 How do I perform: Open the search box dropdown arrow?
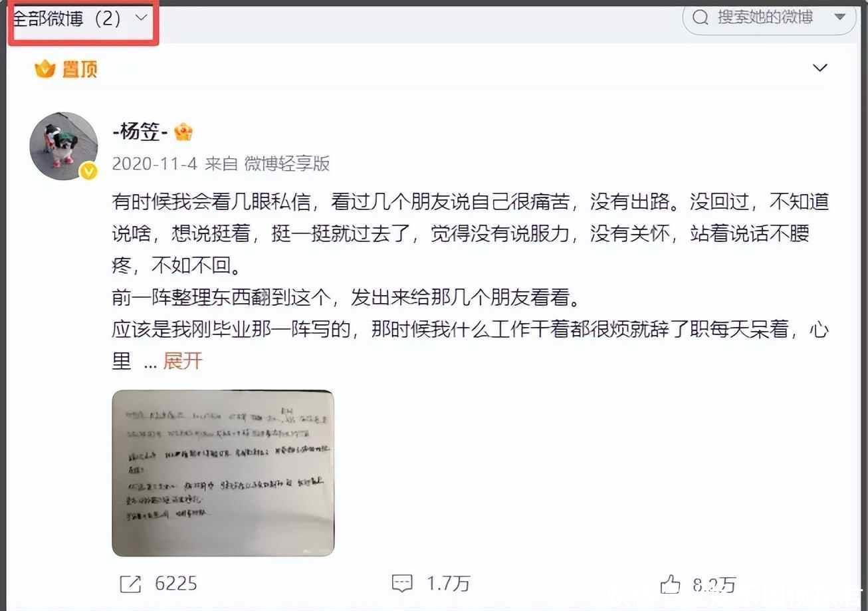pos(840,17)
